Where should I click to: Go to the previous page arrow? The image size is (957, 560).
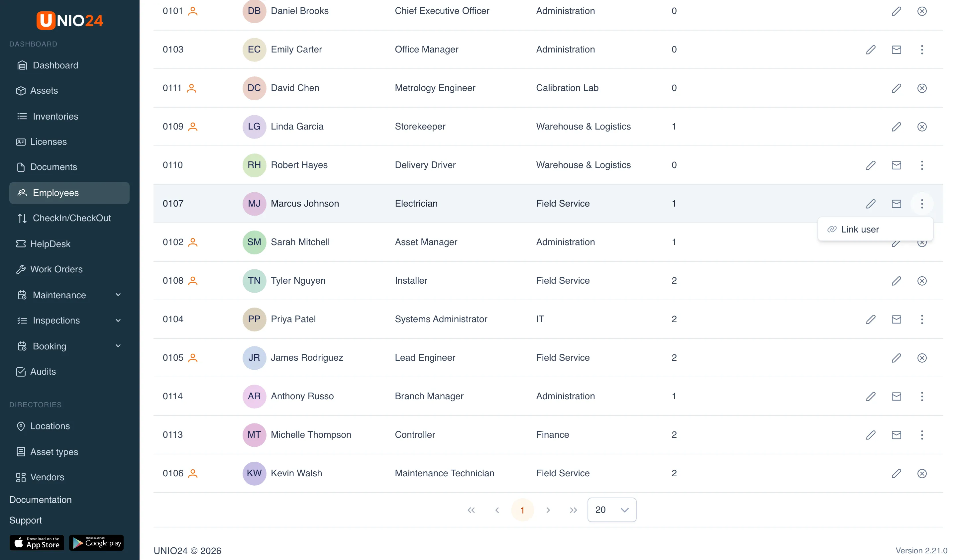tap(497, 510)
